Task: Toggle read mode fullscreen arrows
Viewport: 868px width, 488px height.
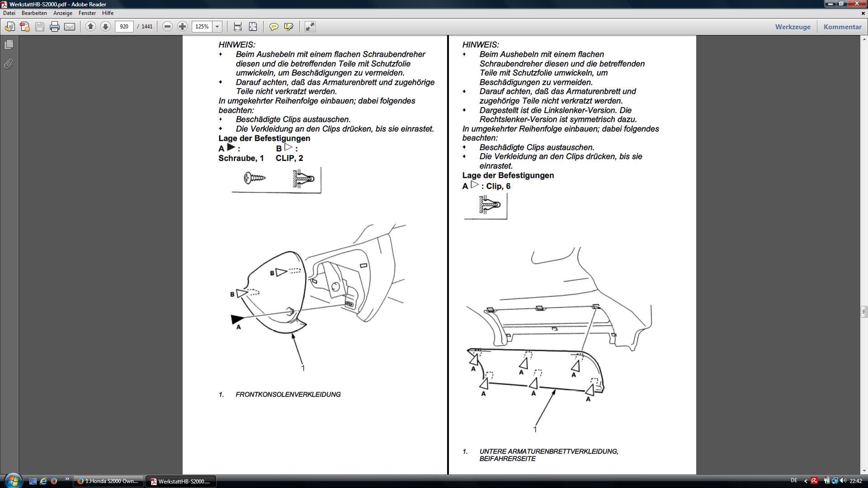Action: [x=310, y=27]
